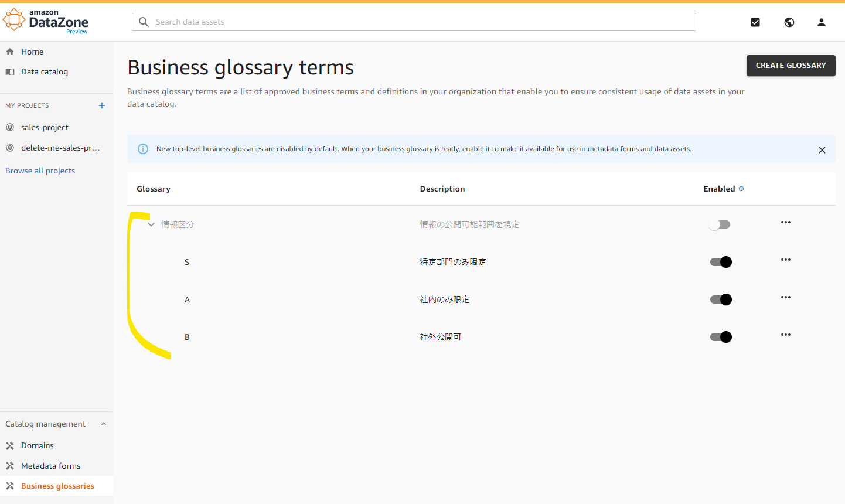
Task: Open more options for term B
Action: click(786, 335)
